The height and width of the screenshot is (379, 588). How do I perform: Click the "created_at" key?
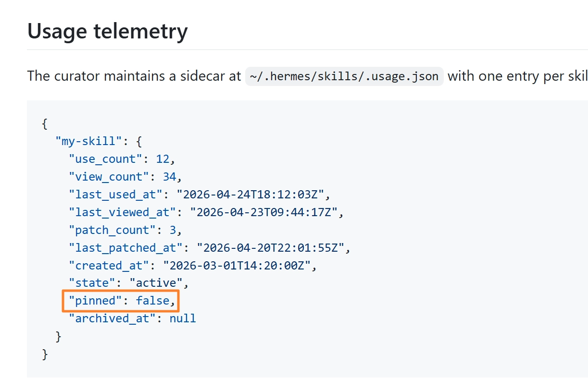pyautogui.click(x=109, y=266)
